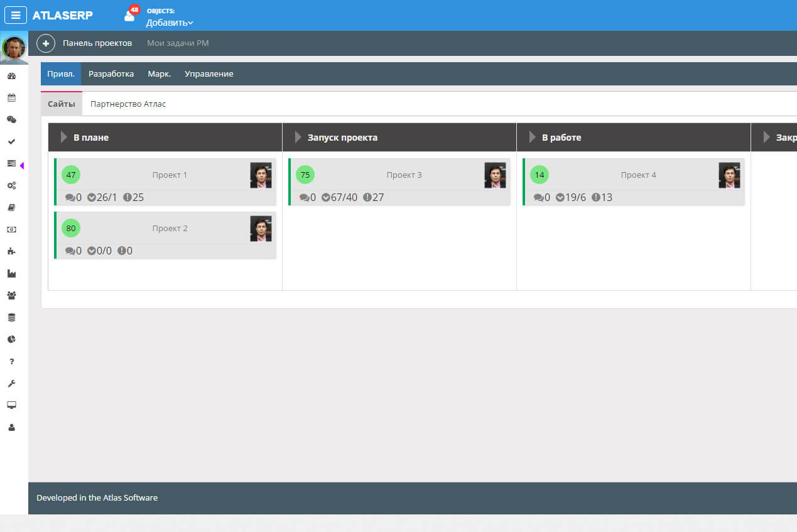Click the green 14 progress circle
This screenshot has height=532, width=797.
[x=539, y=175]
